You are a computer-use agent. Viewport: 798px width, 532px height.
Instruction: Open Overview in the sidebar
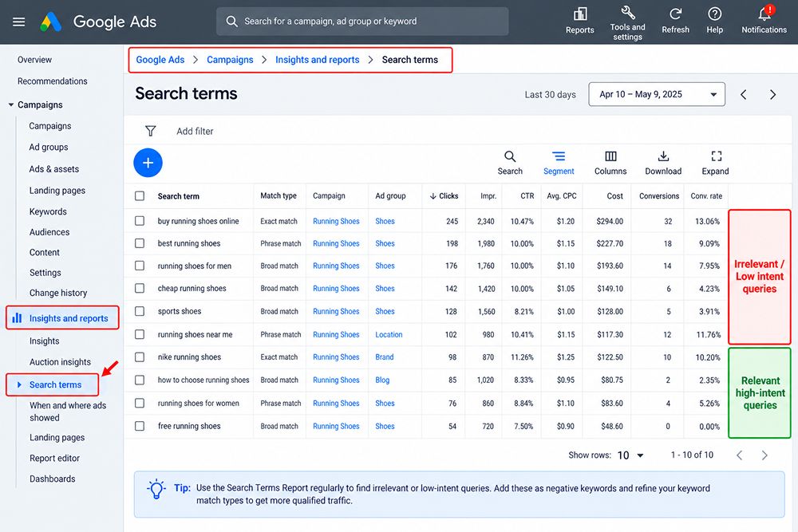(x=34, y=60)
